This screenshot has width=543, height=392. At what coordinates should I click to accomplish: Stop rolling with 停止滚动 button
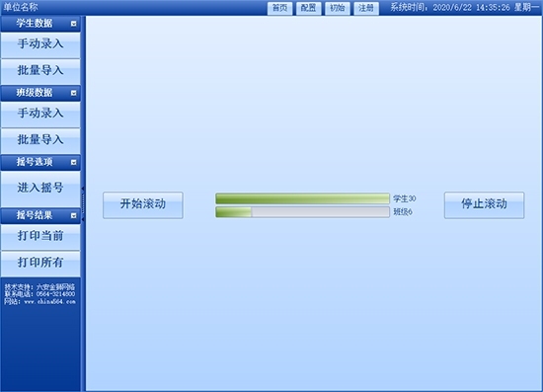click(484, 205)
